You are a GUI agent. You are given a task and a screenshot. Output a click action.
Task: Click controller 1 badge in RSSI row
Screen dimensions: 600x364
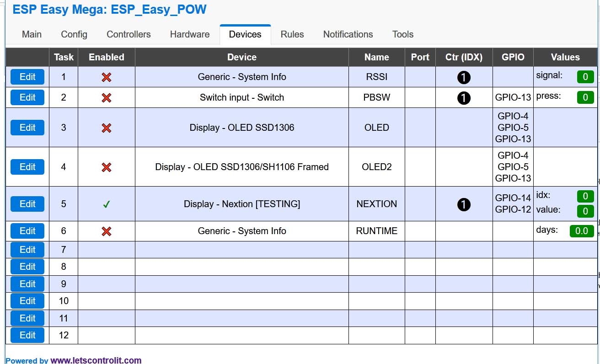click(464, 78)
